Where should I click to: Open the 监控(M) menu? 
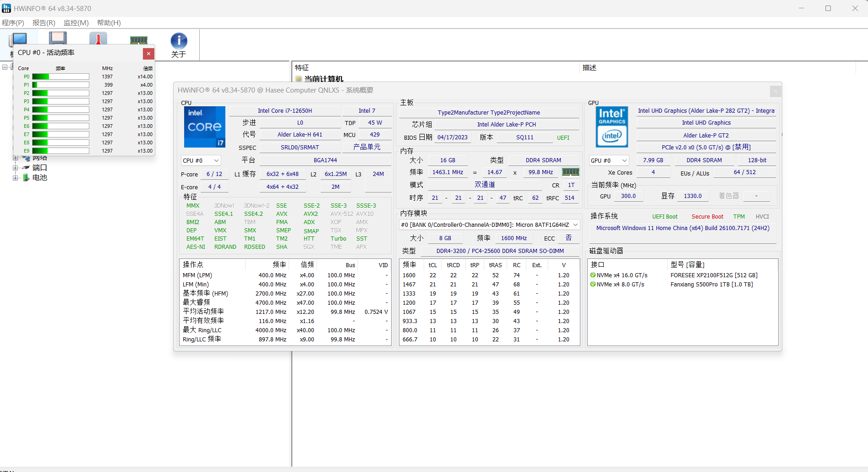tap(76, 22)
